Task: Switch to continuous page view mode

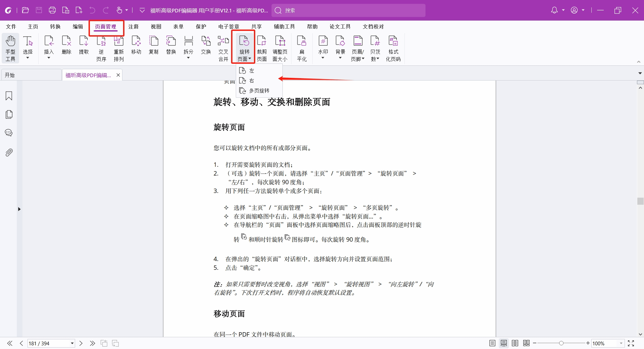Action: (503, 343)
